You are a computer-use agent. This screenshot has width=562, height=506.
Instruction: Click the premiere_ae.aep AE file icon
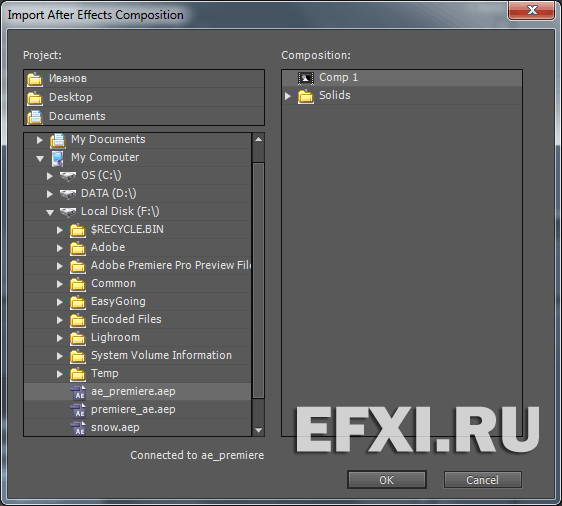pyautogui.click(x=78, y=410)
